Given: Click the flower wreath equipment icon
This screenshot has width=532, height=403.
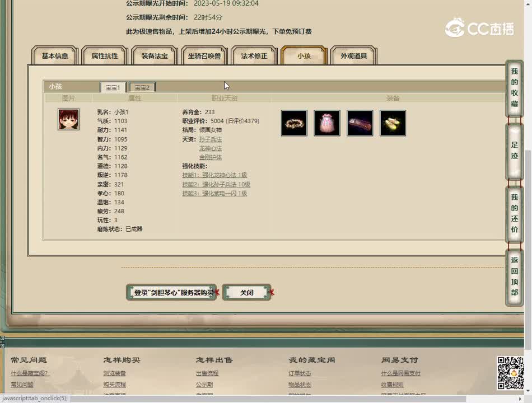Looking at the screenshot, I should click(x=294, y=123).
